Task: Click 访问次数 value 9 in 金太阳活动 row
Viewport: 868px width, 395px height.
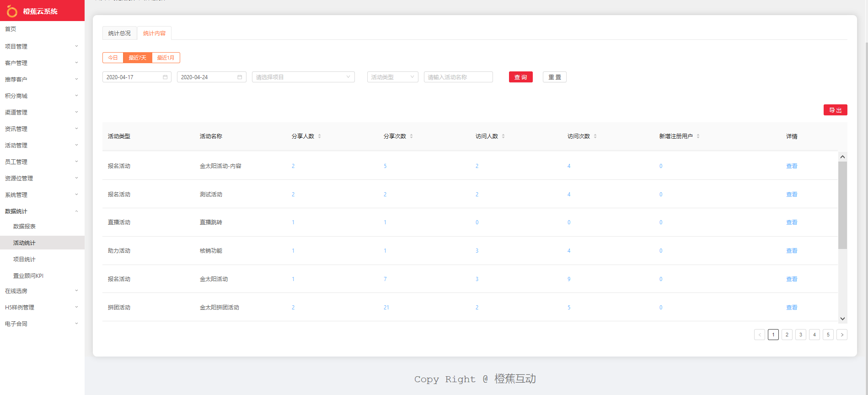Action: 569,279
